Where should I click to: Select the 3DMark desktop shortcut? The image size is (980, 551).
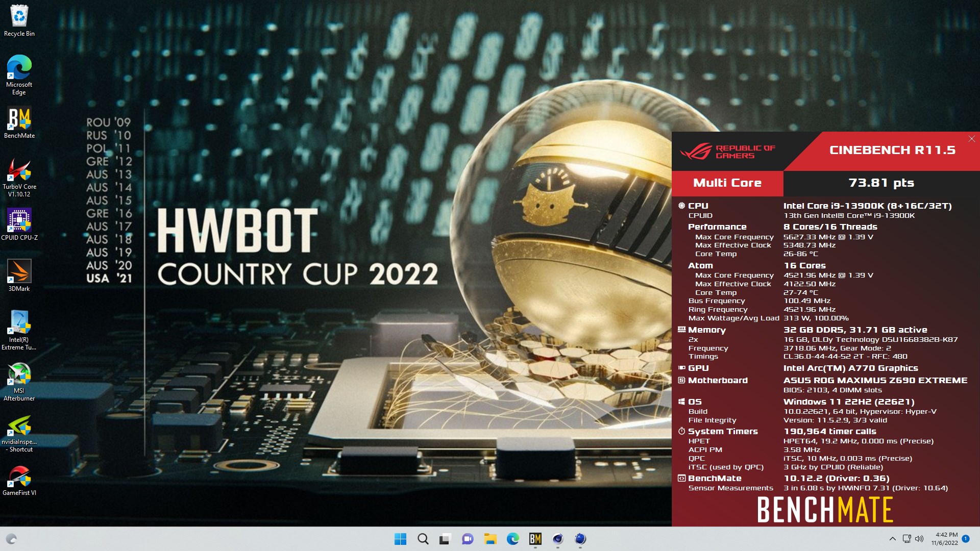tap(19, 276)
